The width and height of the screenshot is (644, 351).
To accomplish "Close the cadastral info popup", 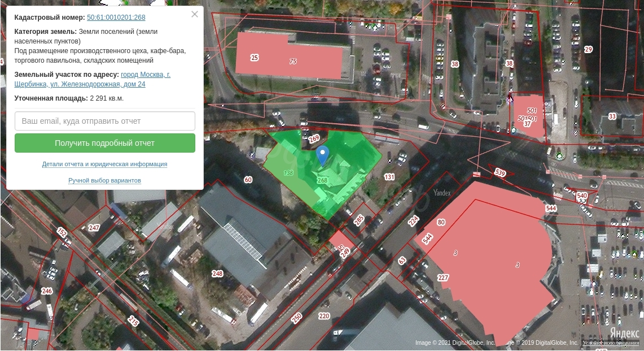I will coord(195,15).
